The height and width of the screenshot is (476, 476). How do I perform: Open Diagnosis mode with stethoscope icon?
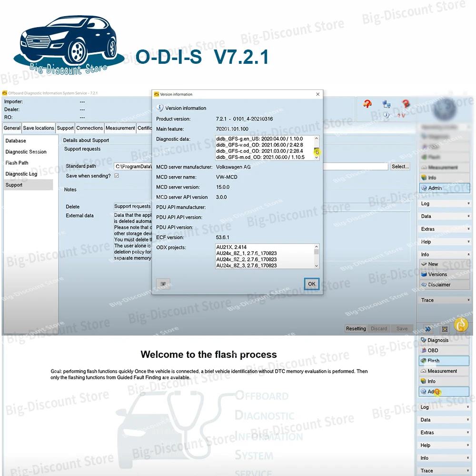444,340
